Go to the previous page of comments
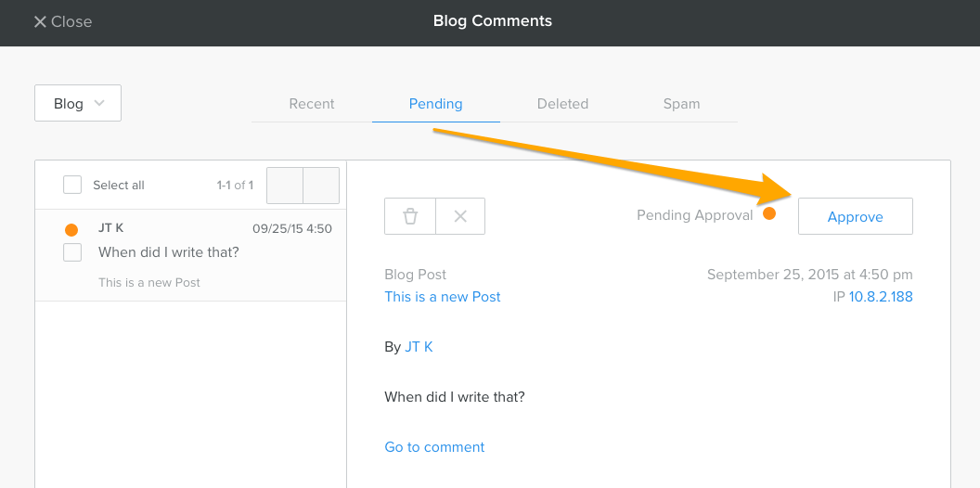This screenshot has width=980, height=488. click(x=285, y=186)
